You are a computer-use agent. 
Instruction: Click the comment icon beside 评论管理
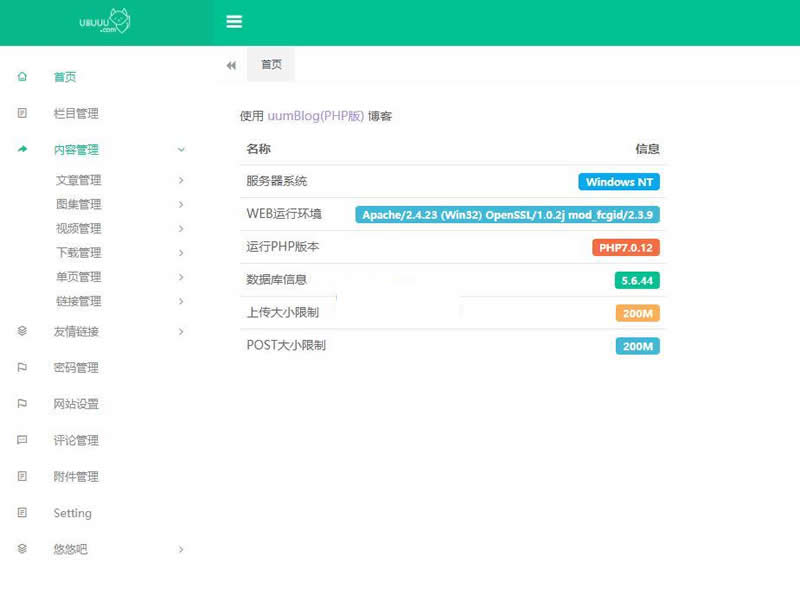(x=22, y=440)
